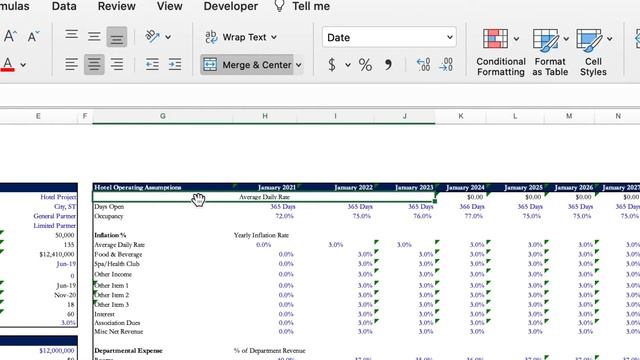Increase decimal places icon
The image size is (640, 360).
(x=423, y=64)
